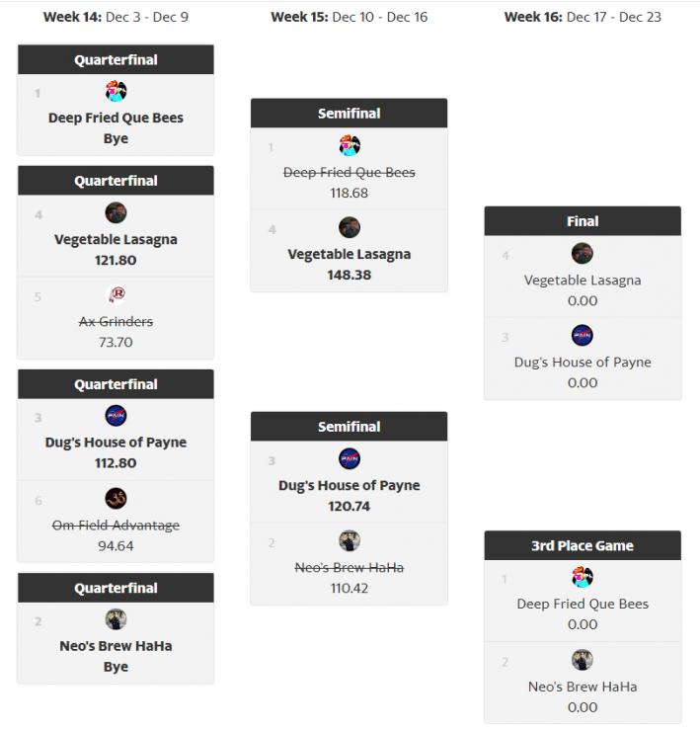Click the Week 16 heading
This screenshot has width=700, height=731.
coord(583,17)
